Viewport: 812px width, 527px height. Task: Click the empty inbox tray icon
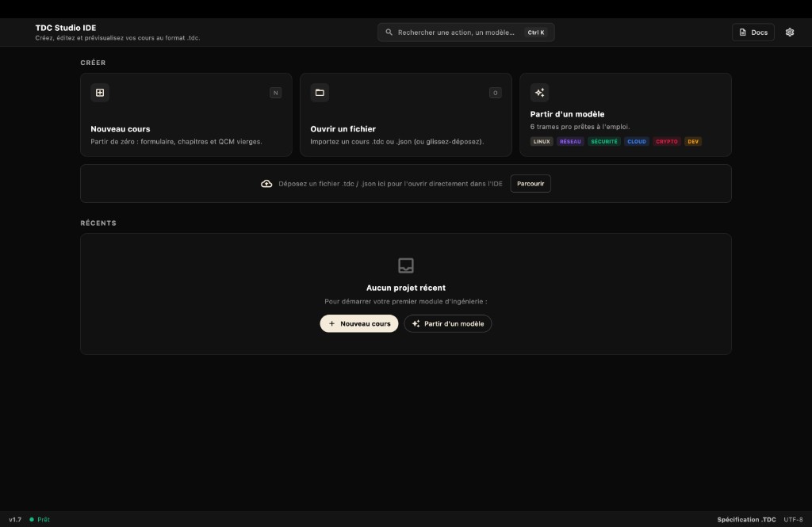(x=406, y=265)
